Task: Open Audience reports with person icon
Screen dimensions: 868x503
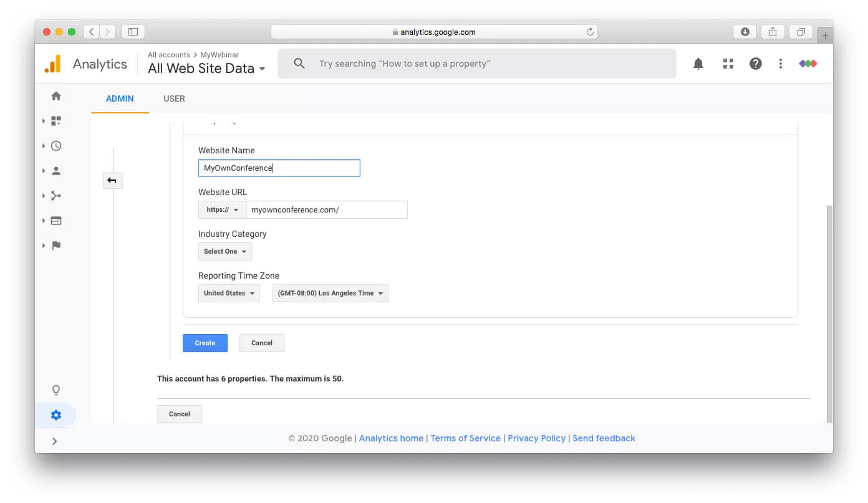Action: coord(55,170)
